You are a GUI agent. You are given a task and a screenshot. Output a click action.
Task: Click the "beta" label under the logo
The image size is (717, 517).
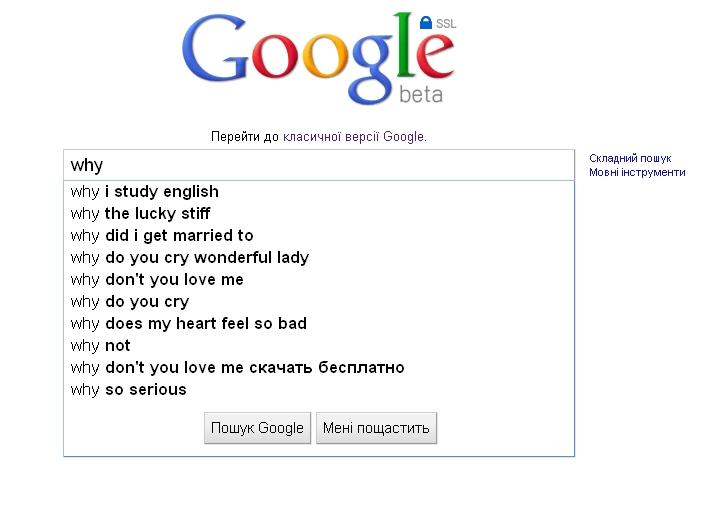click(x=420, y=95)
